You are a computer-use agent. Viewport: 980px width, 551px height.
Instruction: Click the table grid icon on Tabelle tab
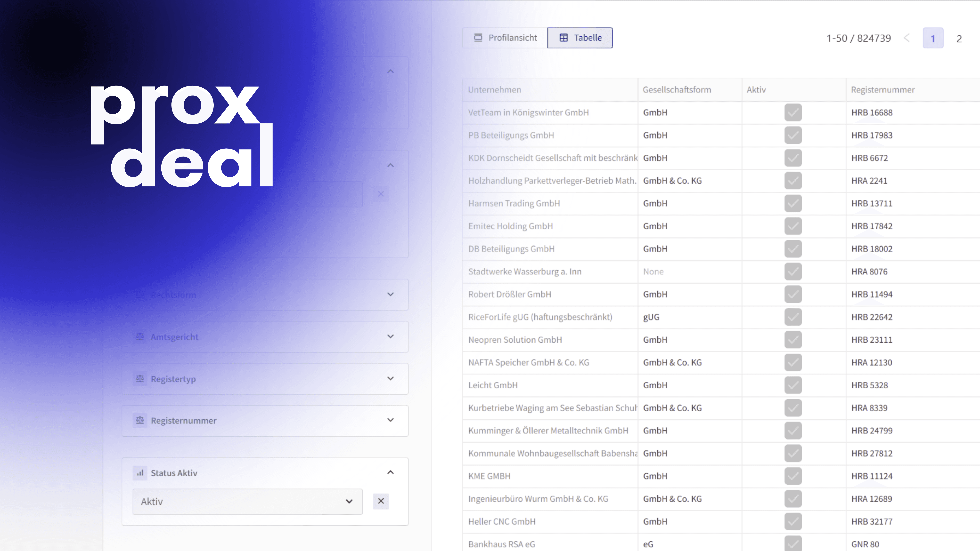pos(563,38)
